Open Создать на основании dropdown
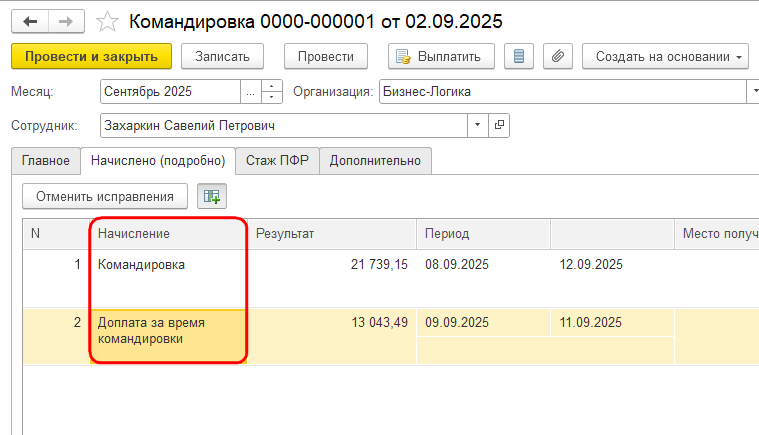 pos(665,56)
